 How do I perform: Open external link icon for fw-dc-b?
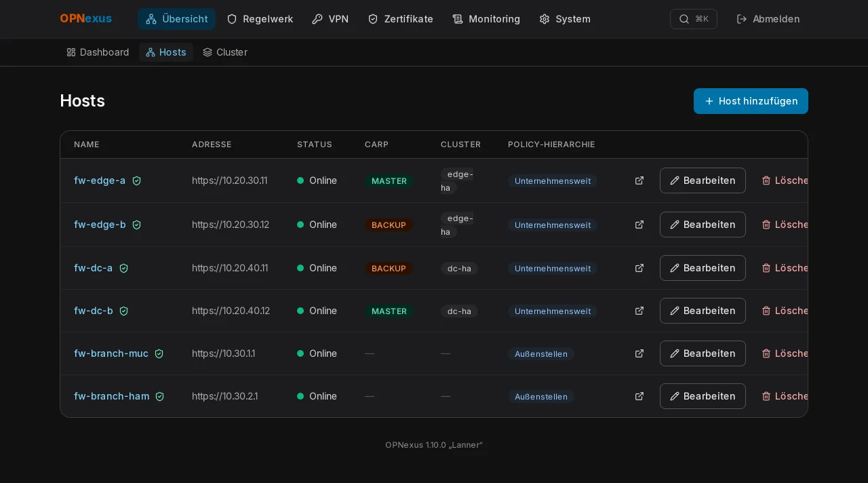pos(639,311)
